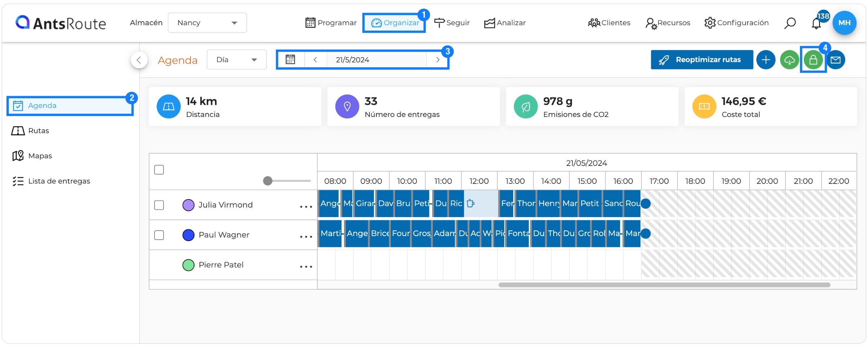The width and height of the screenshot is (868, 348).
Task: Open the Recursos menu
Action: (x=667, y=23)
